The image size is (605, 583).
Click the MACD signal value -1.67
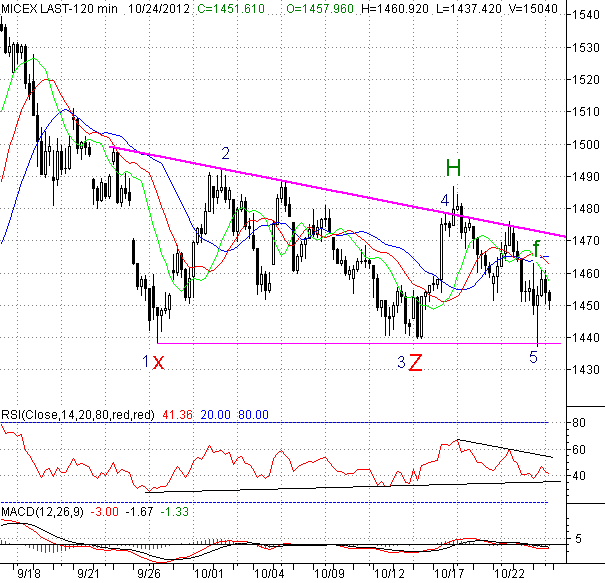coord(139,512)
